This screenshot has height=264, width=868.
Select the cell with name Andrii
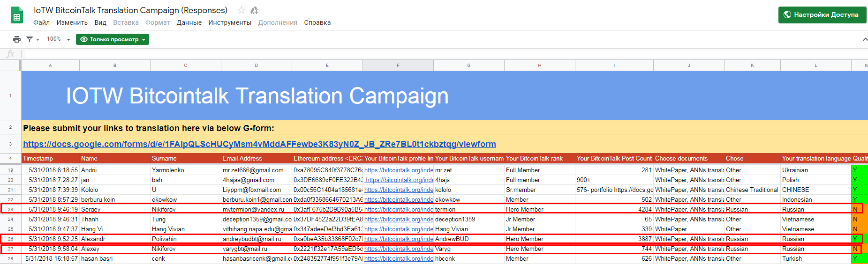[115, 170]
